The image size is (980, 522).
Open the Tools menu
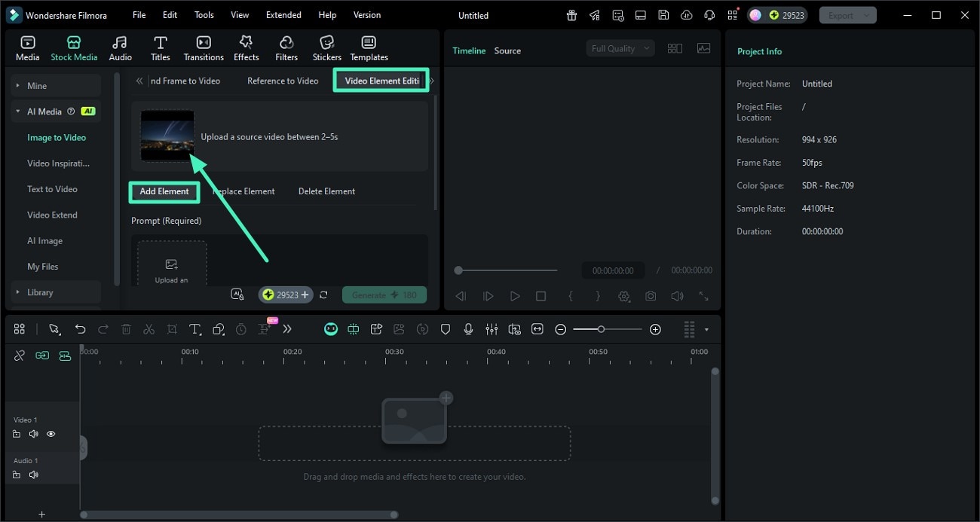click(x=203, y=14)
